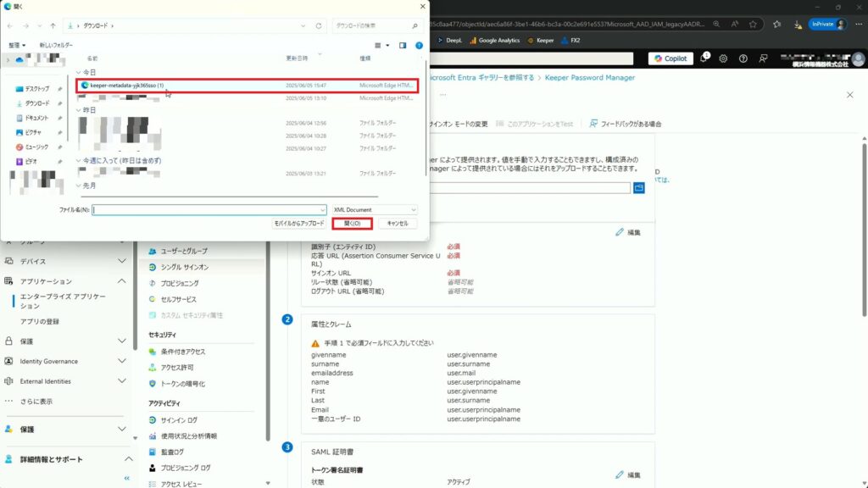868x488 pixels.
Task: Refresh the ダウンロード folder listing
Action: 319,25
